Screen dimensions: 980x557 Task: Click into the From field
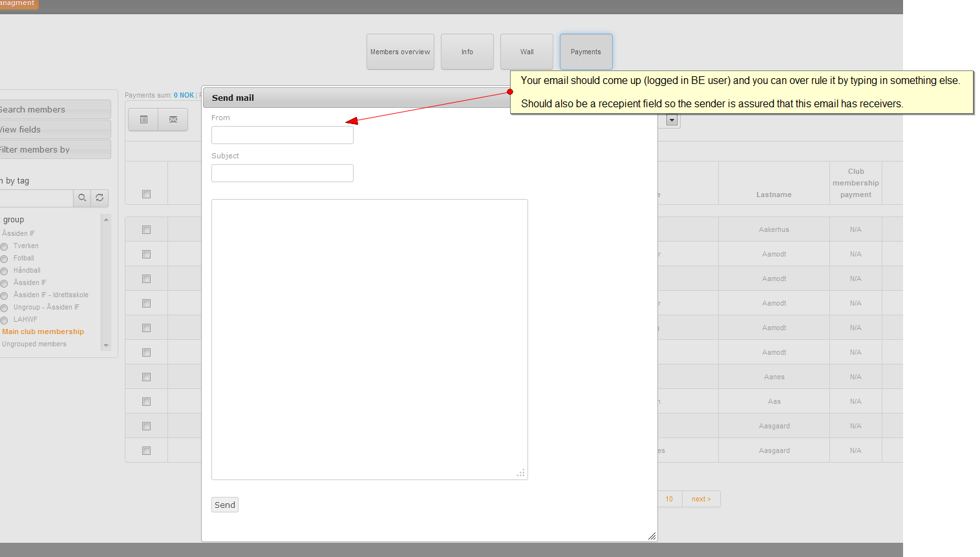(x=282, y=135)
